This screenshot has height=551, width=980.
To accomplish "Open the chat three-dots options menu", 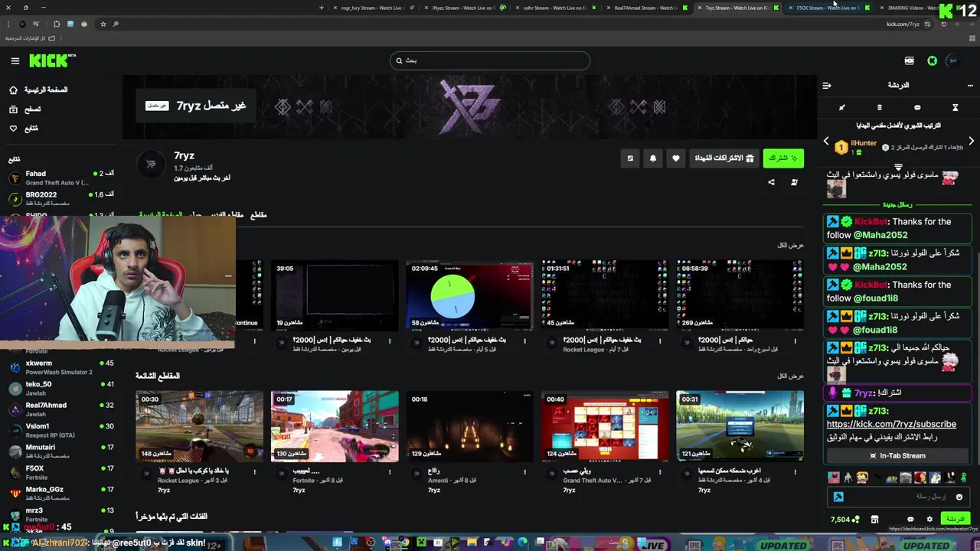I will coord(970,85).
